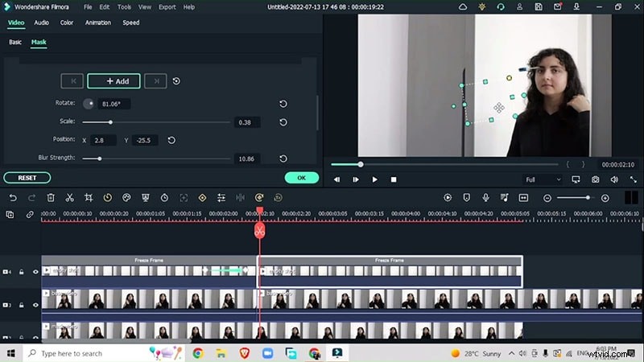Open the crop tool in toolbar
644x362 pixels.
pyautogui.click(x=89, y=198)
